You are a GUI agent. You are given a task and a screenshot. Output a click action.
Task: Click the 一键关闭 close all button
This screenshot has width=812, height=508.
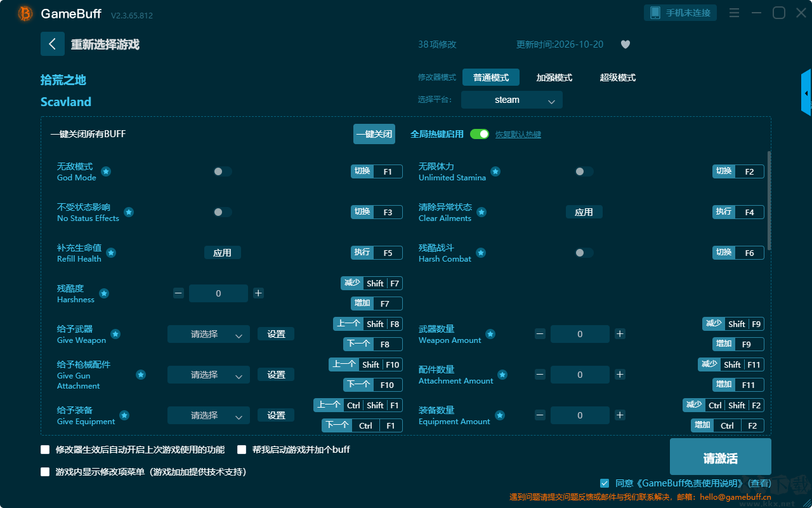pos(374,134)
